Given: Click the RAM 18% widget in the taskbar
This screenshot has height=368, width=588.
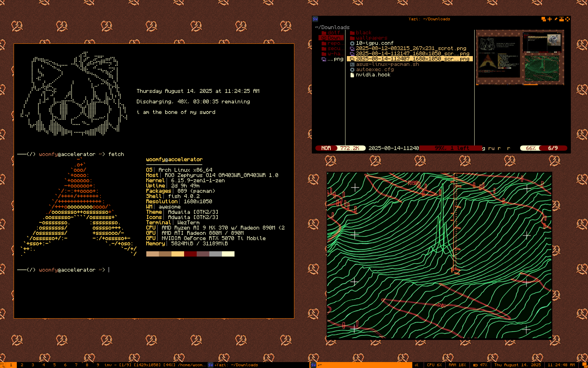Looking at the screenshot, I should [x=457, y=365].
